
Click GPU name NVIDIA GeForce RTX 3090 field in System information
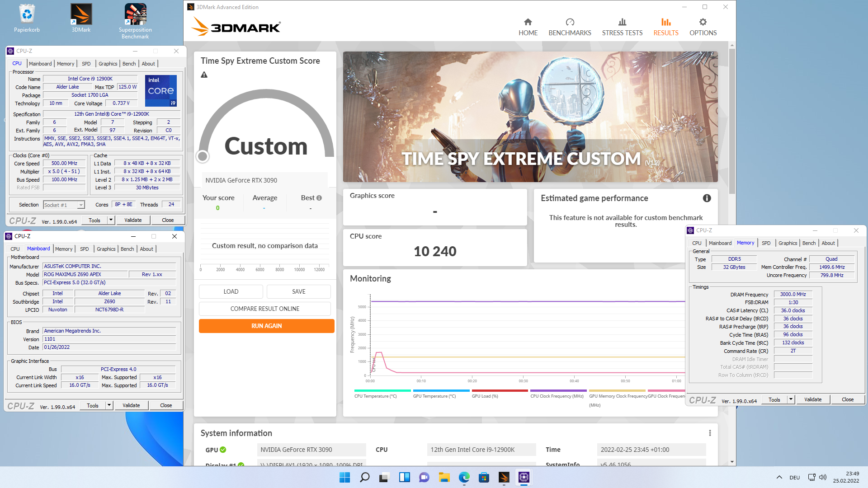coord(311,450)
